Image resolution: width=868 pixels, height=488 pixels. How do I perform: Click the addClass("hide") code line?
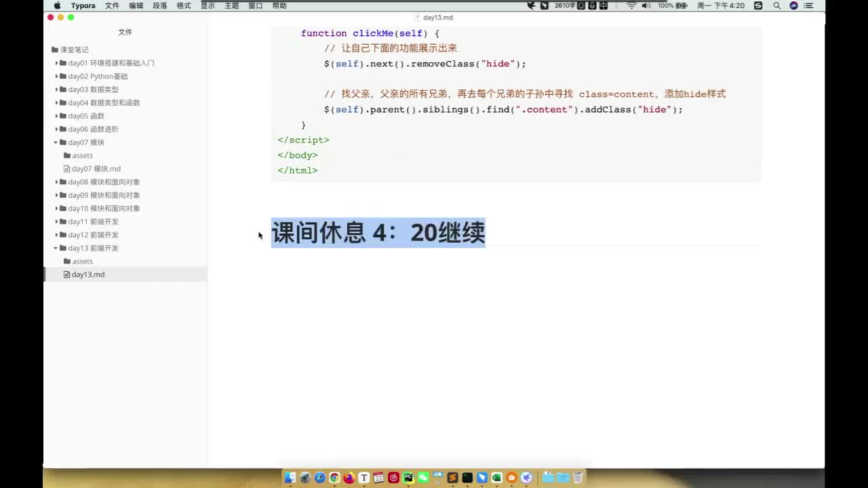pyautogui.click(x=503, y=109)
